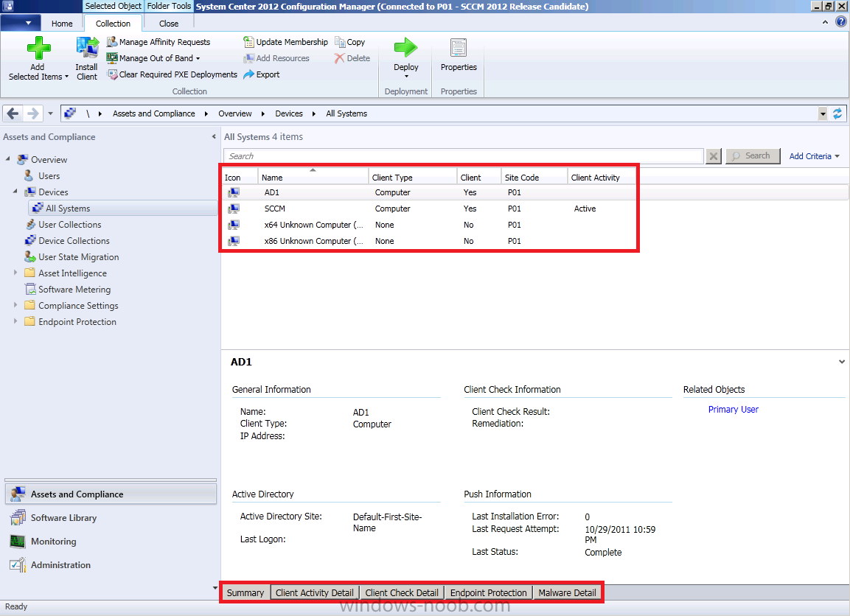Click Overview in the breadcrumb path
Viewport: 850px width, 616px height.
click(x=234, y=113)
